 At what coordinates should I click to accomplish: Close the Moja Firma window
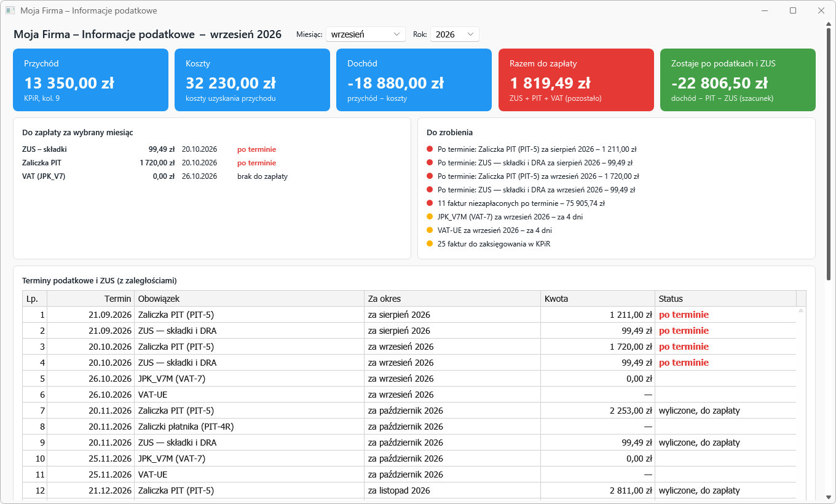pos(821,10)
